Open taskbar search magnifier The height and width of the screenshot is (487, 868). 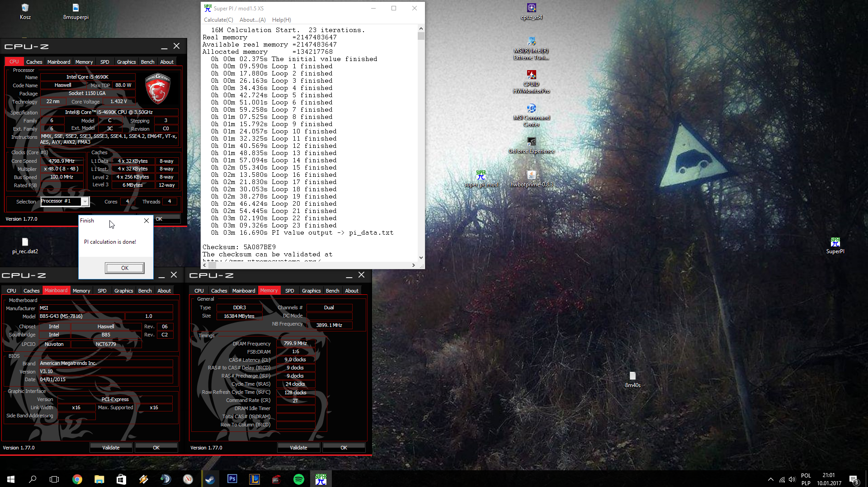[33, 479]
